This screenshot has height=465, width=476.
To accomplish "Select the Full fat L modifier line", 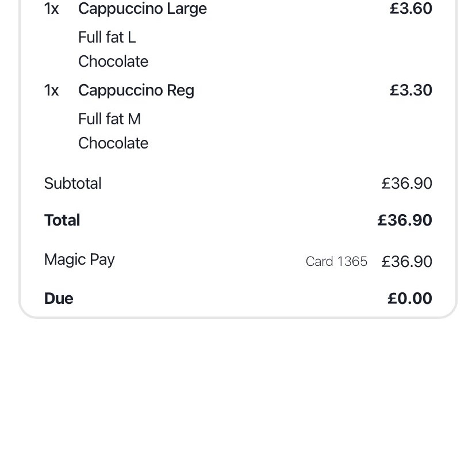I will pos(107,37).
